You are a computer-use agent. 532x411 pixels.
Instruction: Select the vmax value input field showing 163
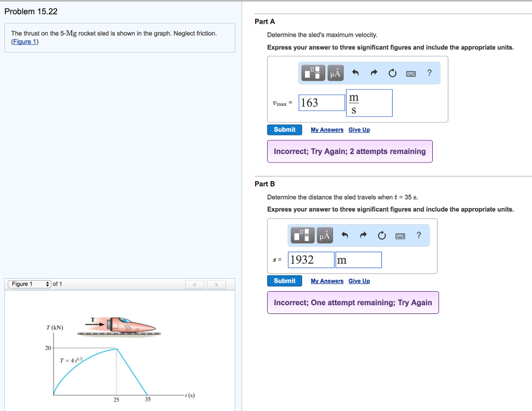[322, 103]
